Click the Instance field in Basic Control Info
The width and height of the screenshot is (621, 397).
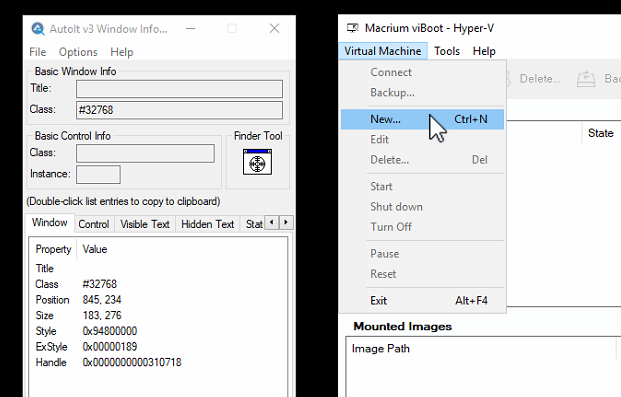[98, 174]
